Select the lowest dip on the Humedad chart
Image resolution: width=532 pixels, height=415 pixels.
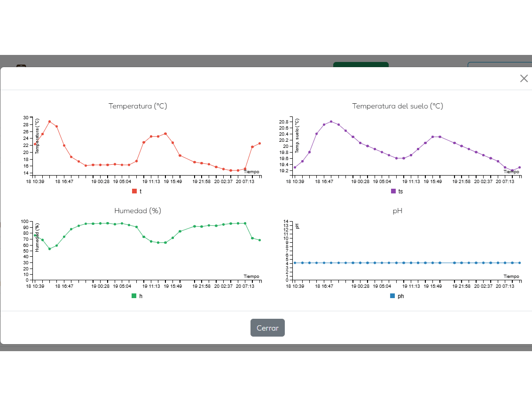pos(50,248)
